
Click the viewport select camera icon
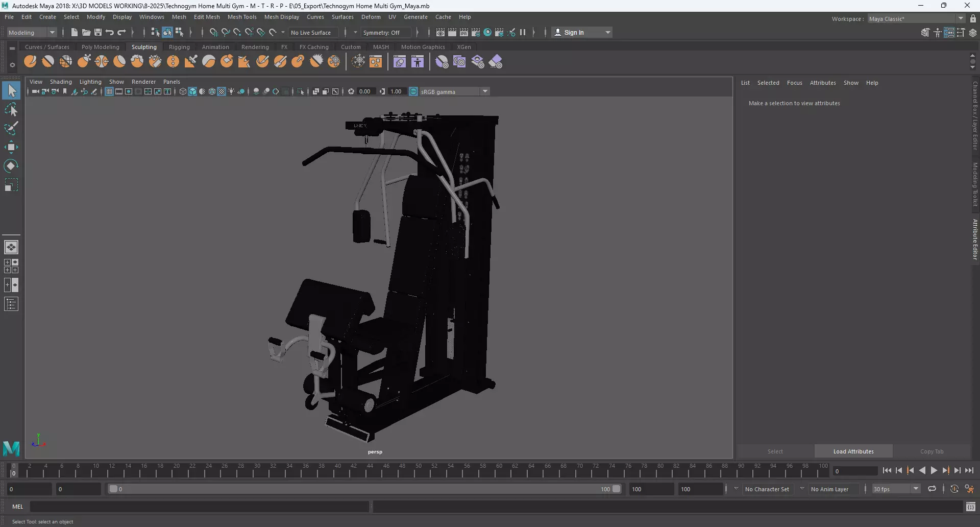pyautogui.click(x=35, y=91)
